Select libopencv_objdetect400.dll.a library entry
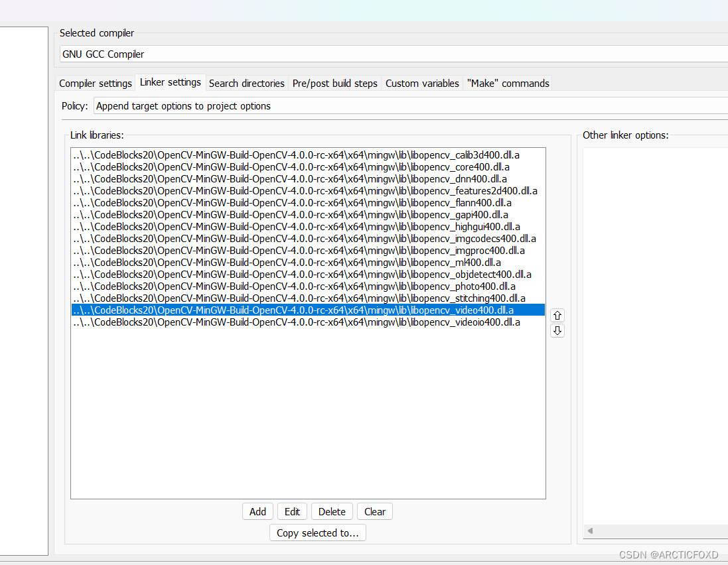 tap(308, 275)
